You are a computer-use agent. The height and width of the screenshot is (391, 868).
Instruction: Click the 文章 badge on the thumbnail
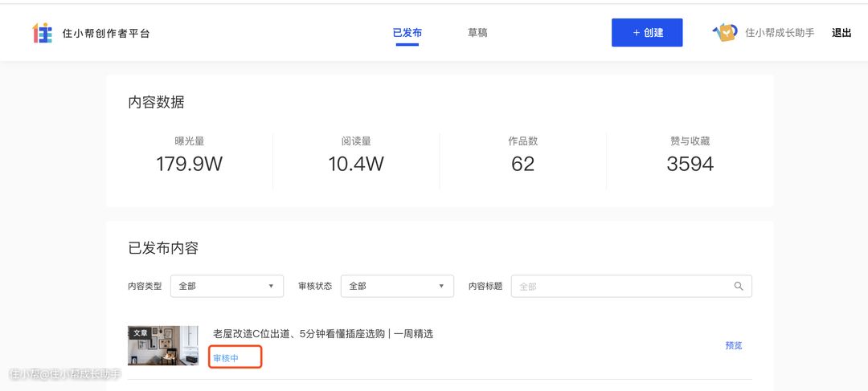click(x=141, y=333)
